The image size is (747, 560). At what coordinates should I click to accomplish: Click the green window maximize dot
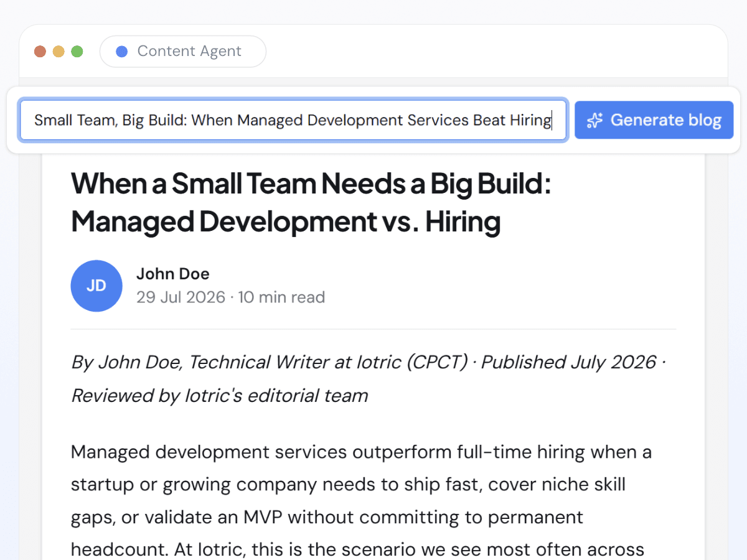pos(77,52)
